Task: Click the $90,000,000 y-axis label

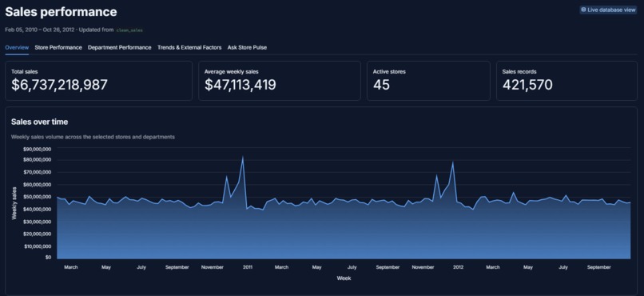Action: [x=37, y=149]
